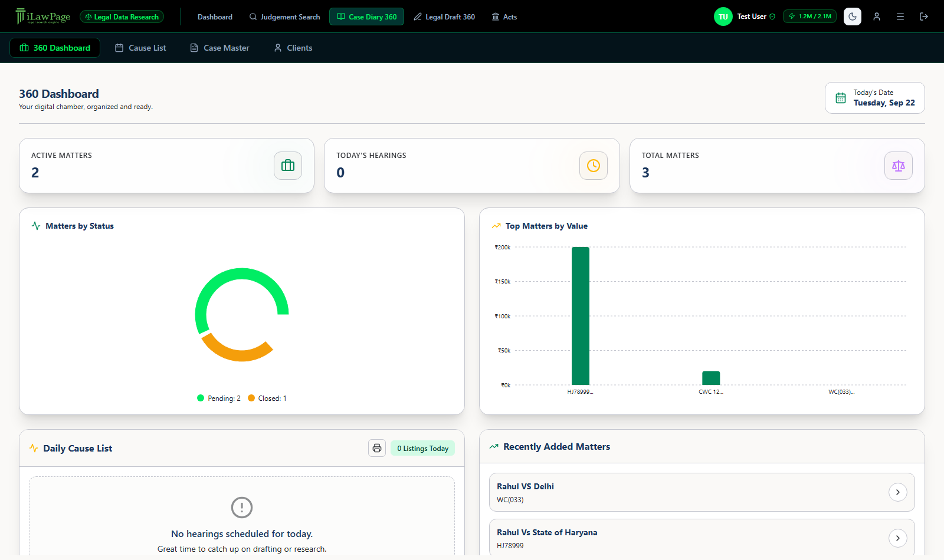This screenshot has height=560, width=944.
Task: Click the Test User name
Action: tap(752, 17)
